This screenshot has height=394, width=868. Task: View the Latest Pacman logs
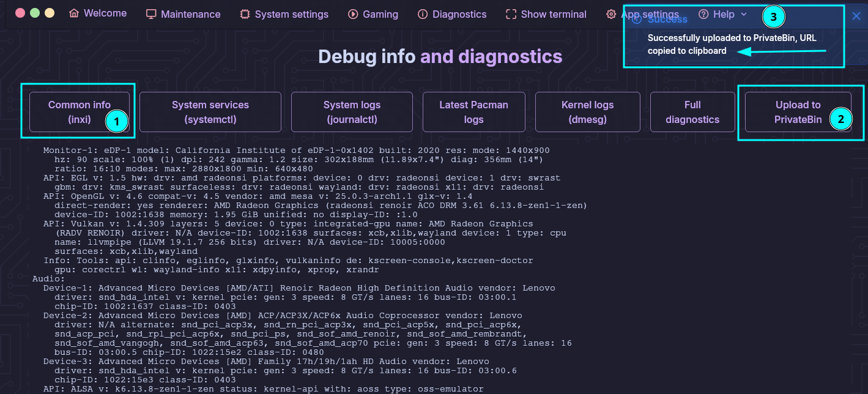tap(473, 112)
